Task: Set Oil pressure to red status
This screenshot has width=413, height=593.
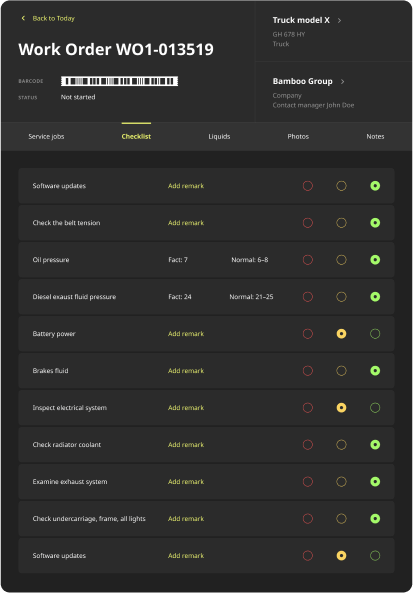Action: pos(308,260)
